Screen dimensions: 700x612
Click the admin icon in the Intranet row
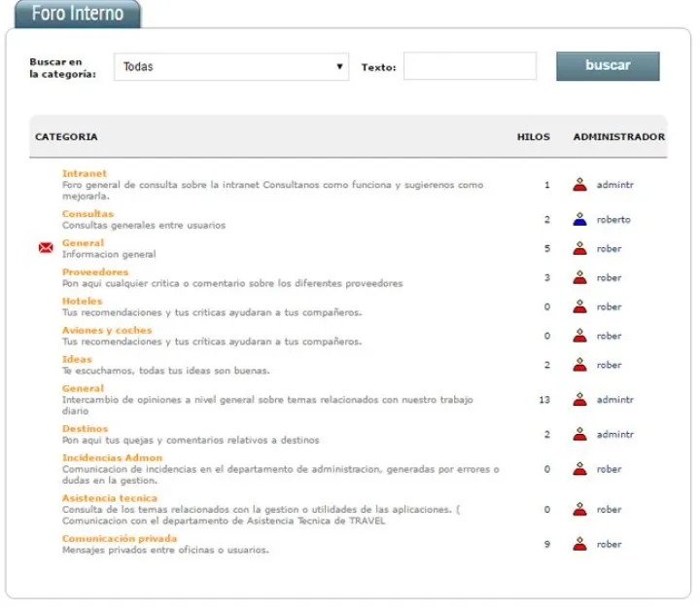(x=580, y=184)
